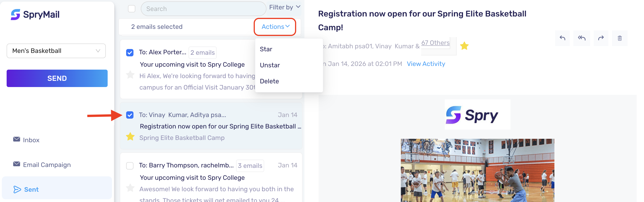The image size is (644, 202).
Task: Check the Barry Thompson email checkbox
Action: [130, 166]
